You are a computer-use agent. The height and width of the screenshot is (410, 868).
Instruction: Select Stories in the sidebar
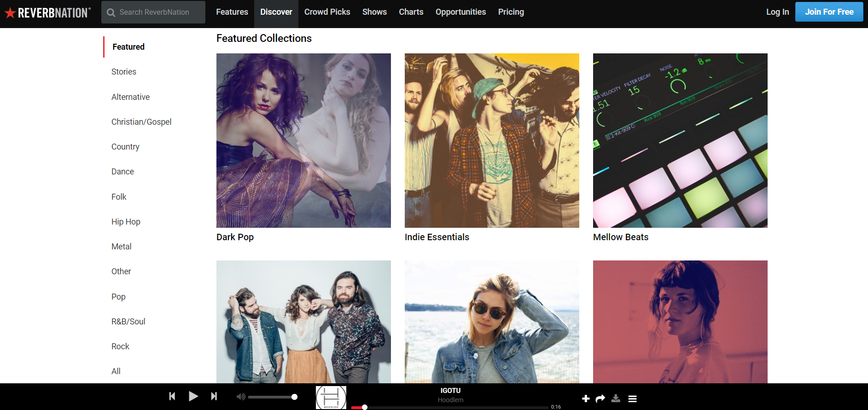tap(124, 72)
